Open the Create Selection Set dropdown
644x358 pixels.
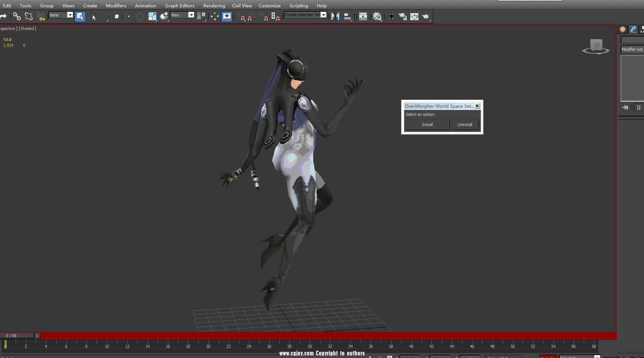[305, 15]
